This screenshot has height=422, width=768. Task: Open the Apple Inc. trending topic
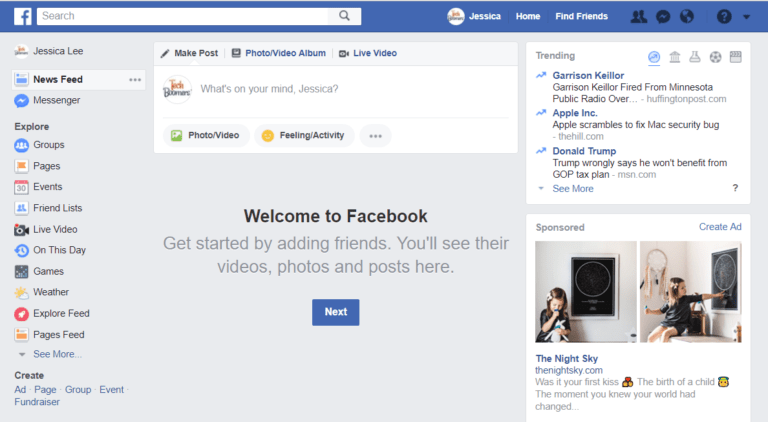pyautogui.click(x=575, y=113)
